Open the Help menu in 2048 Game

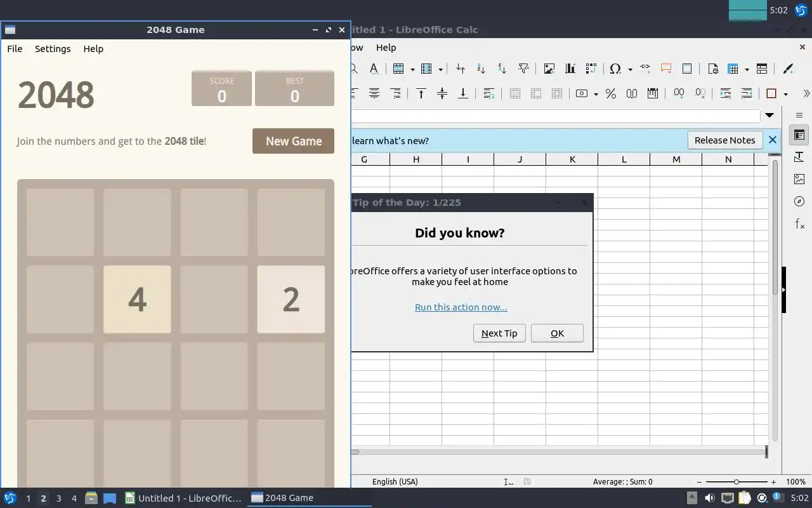point(93,49)
